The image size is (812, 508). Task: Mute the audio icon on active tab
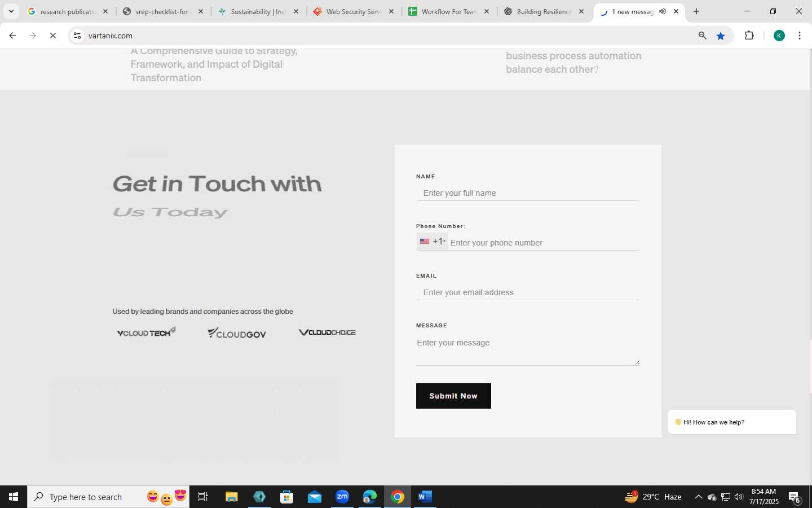point(663,11)
